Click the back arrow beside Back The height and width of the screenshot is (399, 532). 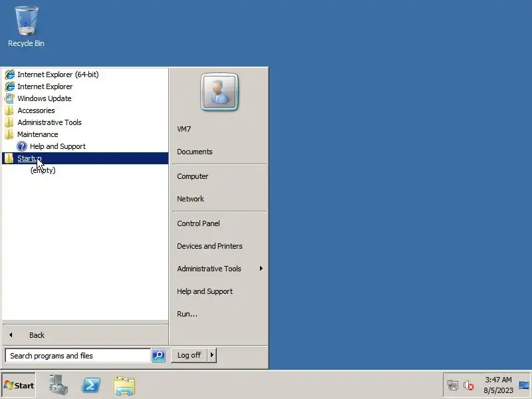[x=11, y=335]
